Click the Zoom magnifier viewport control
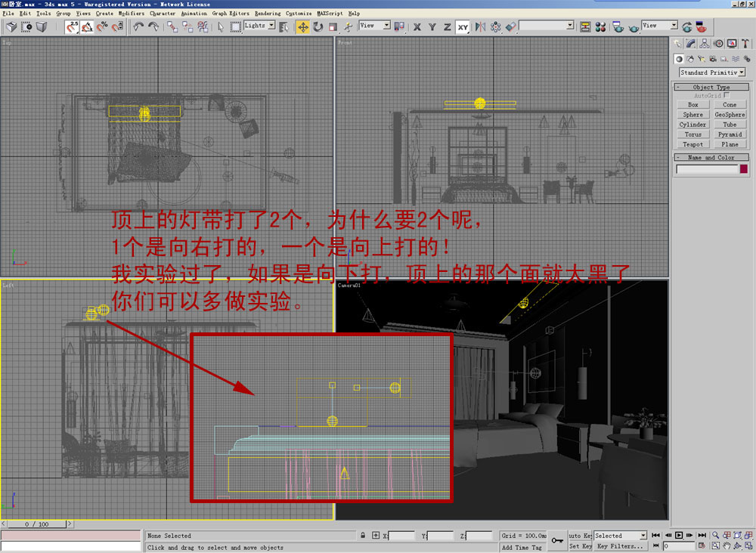This screenshot has height=553, width=756. point(715,535)
